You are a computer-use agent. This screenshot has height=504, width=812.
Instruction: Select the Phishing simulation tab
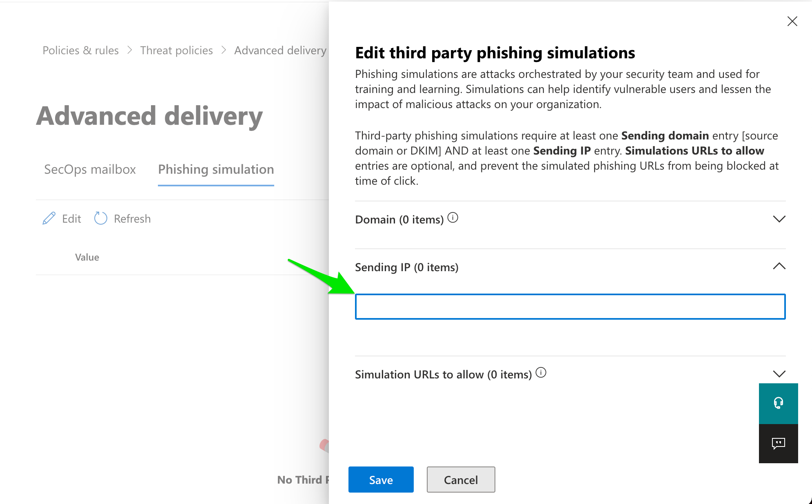pyautogui.click(x=216, y=169)
